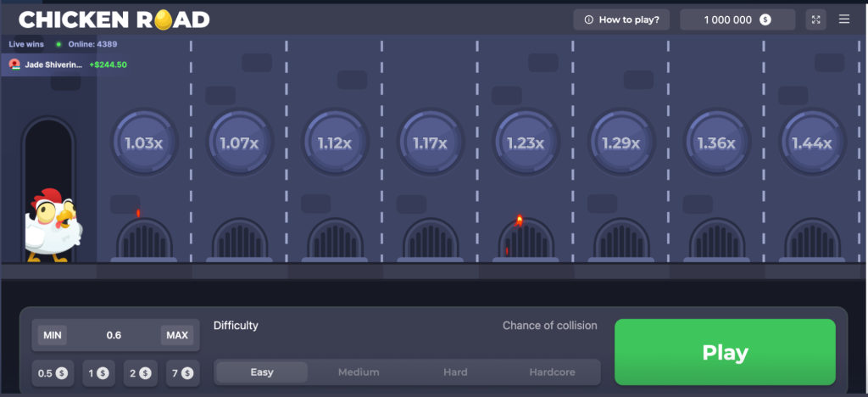868x397 pixels.
Task: Select Easy difficulty
Action: [x=262, y=372]
